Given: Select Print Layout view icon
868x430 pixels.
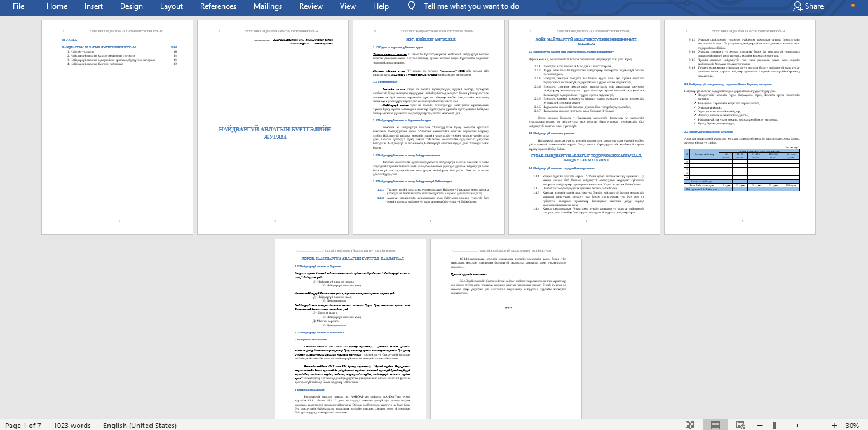Looking at the screenshot, I should click(x=715, y=425).
